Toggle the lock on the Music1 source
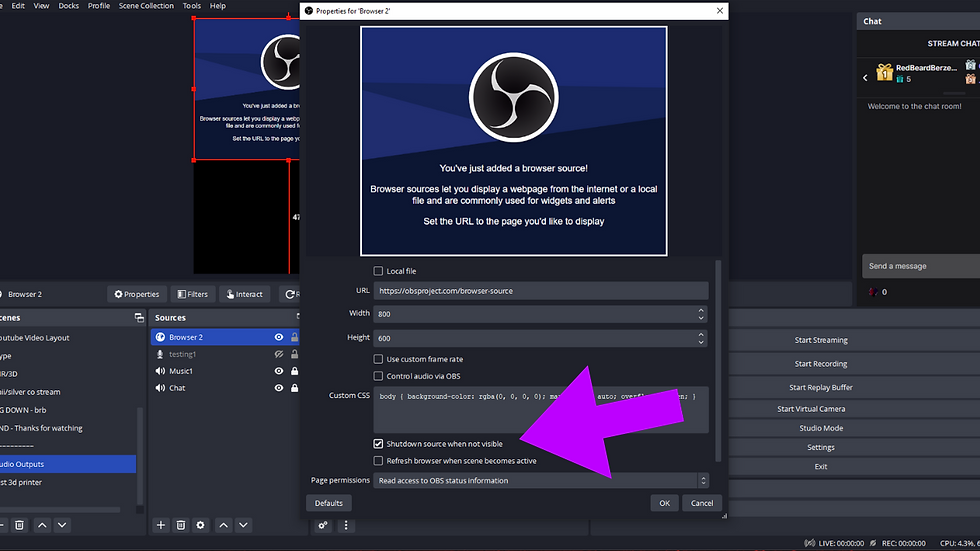This screenshot has width=980, height=551. 294,371
